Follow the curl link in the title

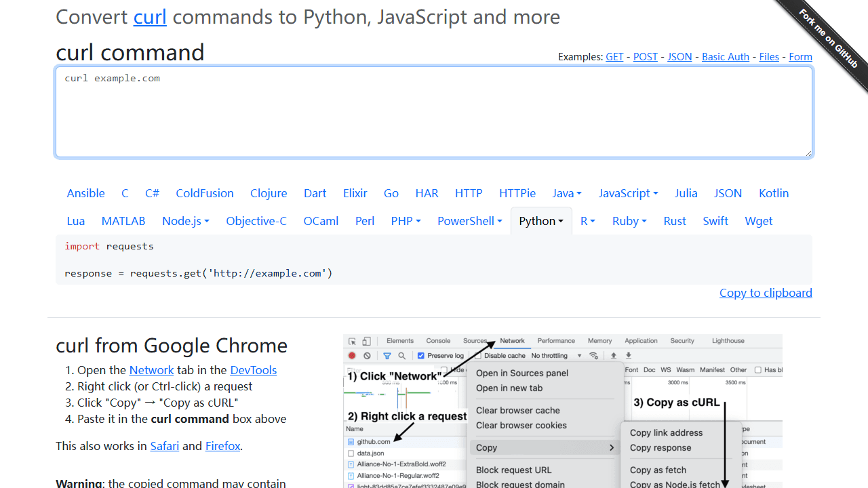(150, 17)
